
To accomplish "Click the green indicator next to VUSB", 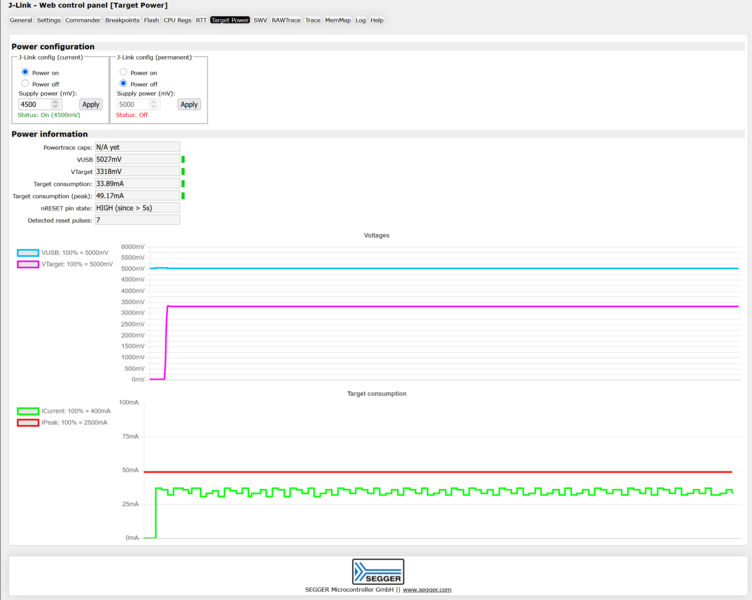I will (x=183, y=159).
